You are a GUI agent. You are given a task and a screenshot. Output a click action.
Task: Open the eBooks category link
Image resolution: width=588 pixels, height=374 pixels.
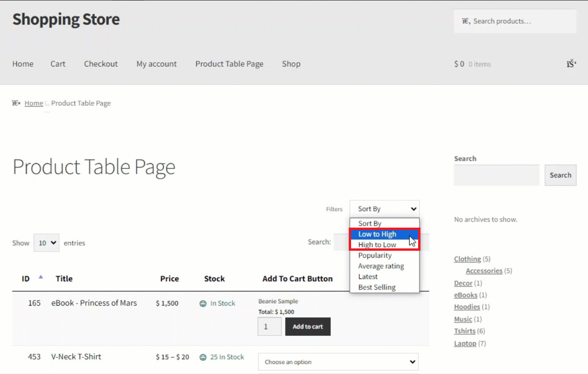466,295
